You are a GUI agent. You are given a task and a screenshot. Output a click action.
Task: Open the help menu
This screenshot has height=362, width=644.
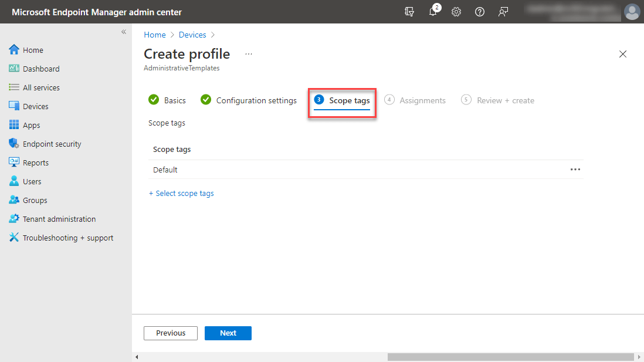click(x=480, y=12)
